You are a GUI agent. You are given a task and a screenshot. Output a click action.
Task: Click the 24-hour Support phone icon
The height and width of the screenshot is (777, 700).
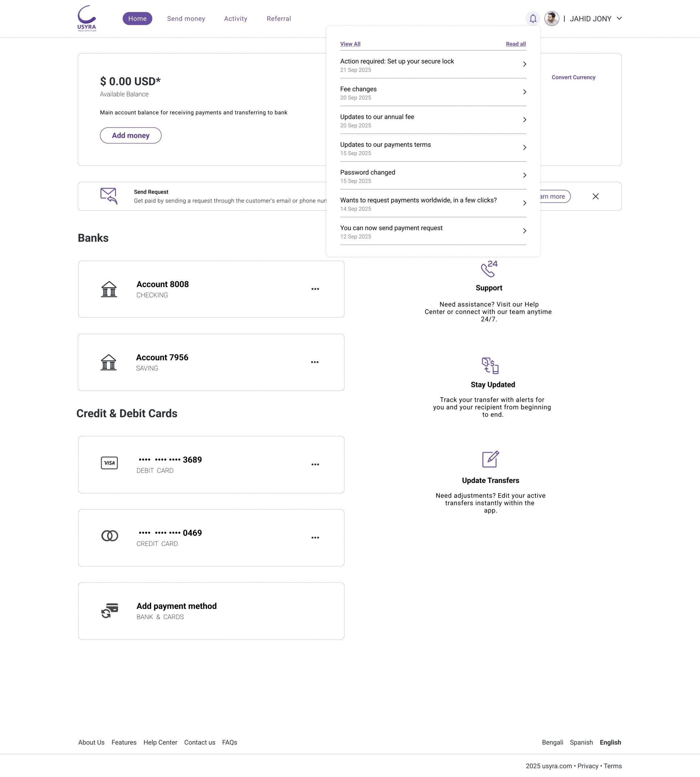coord(489,269)
